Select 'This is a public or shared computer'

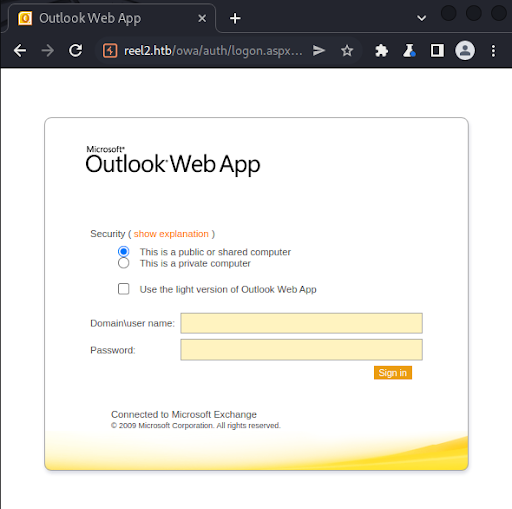pos(124,251)
